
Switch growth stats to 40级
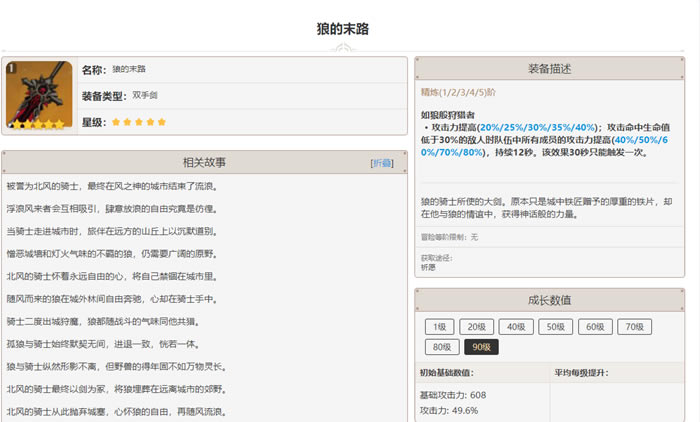click(516, 326)
